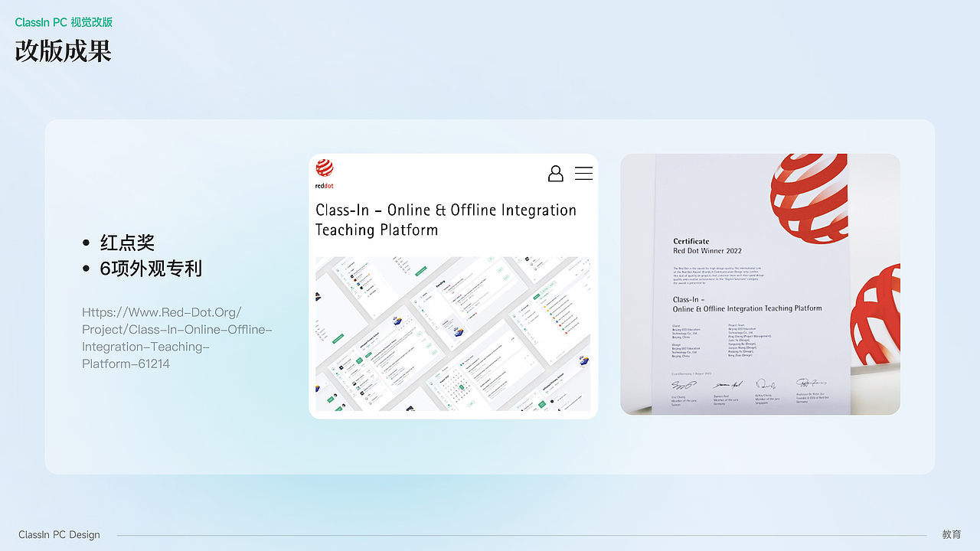The width and height of the screenshot is (980, 551).
Task: Open the Red Dot certificate photo
Action: tap(760, 284)
